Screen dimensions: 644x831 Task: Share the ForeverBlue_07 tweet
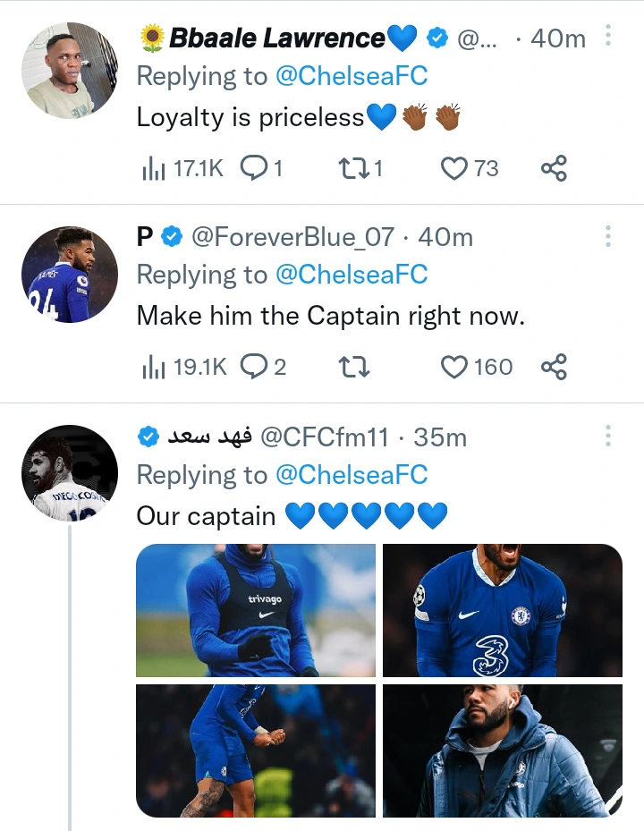pyautogui.click(x=554, y=367)
